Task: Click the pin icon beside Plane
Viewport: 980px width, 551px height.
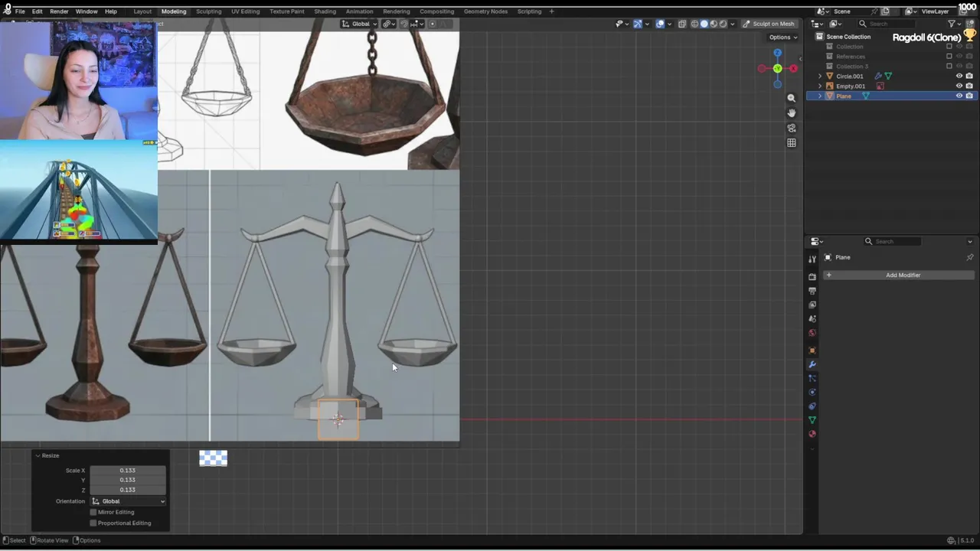Action: 969,257
